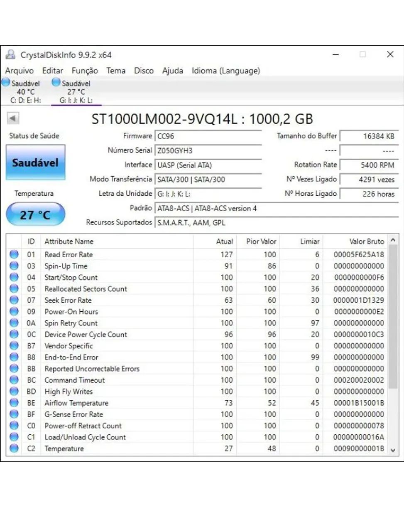Open the Editar menu
The height and width of the screenshot is (532, 404).
(x=53, y=71)
